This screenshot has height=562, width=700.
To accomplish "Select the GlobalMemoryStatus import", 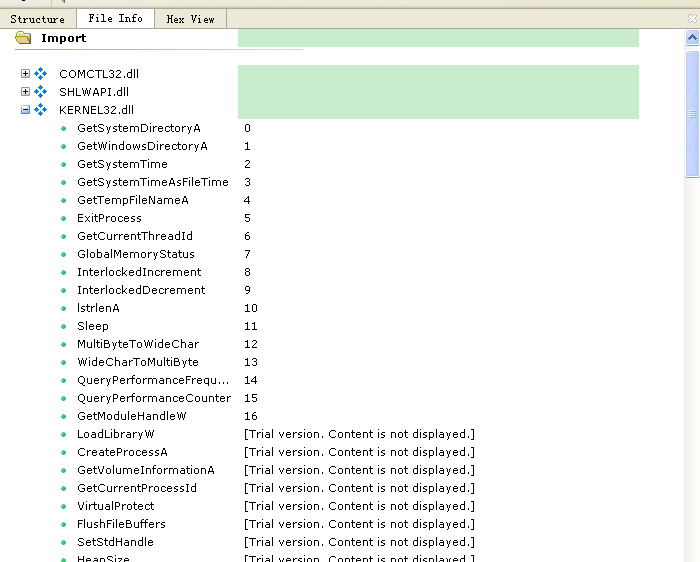I will (x=136, y=254).
